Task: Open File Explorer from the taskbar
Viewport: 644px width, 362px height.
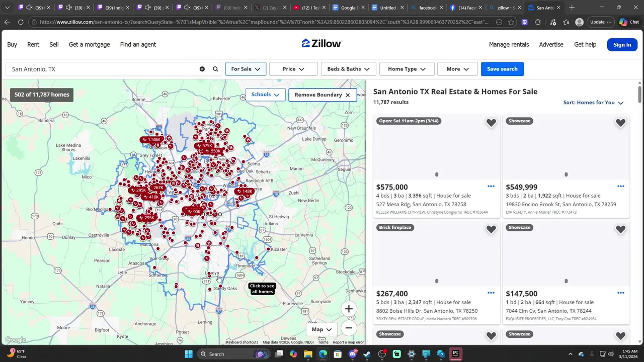Action: point(308,354)
